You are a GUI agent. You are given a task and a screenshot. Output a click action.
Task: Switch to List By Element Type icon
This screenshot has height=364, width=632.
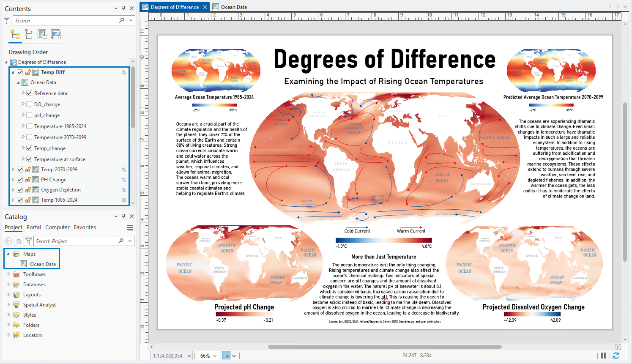[29, 34]
